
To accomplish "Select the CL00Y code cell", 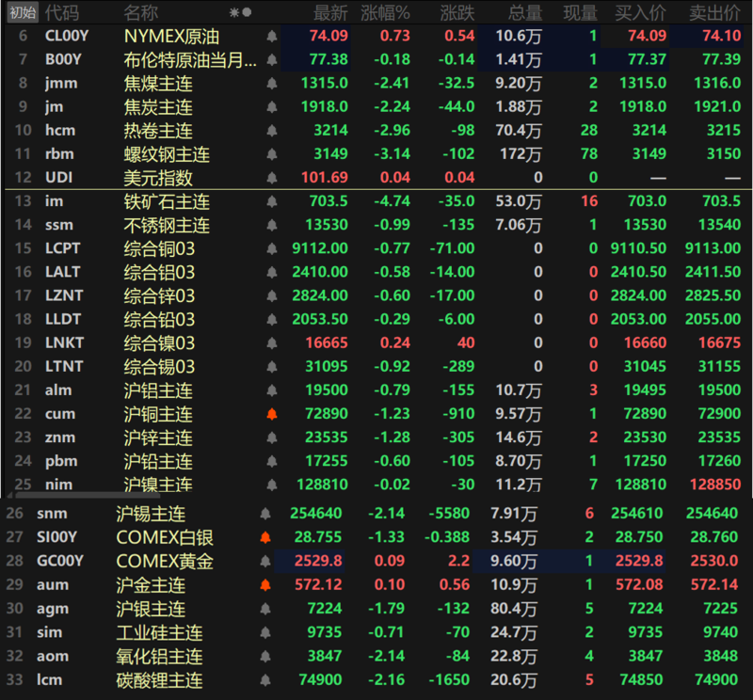I will [x=67, y=36].
